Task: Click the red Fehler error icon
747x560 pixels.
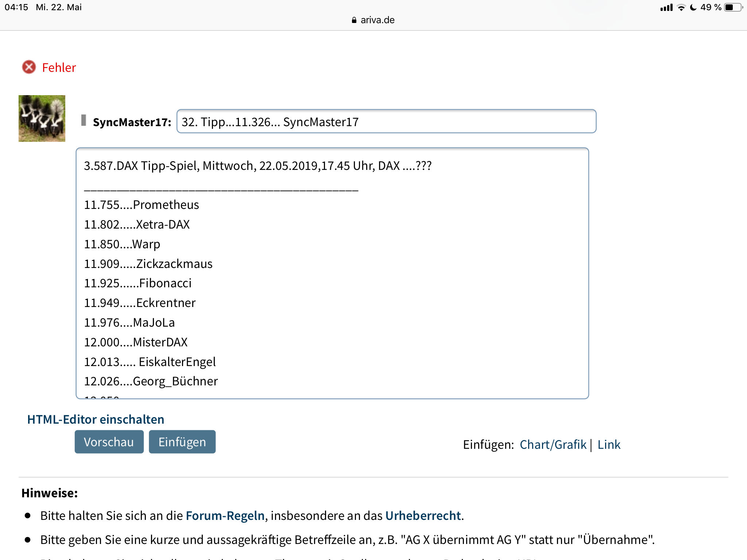Action: (x=29, y=67)
